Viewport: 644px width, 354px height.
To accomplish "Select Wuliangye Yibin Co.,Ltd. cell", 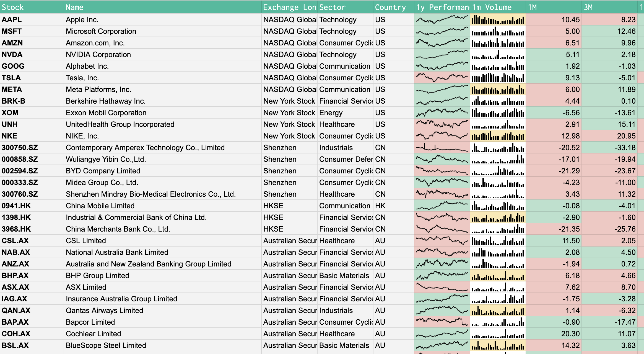I will click(x=163, y=159).
